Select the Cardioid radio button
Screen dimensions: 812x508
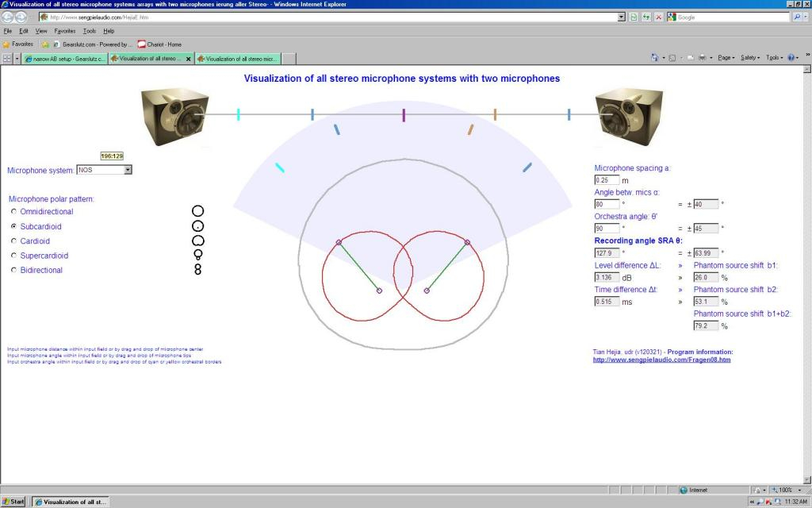(x=13, y=241)
